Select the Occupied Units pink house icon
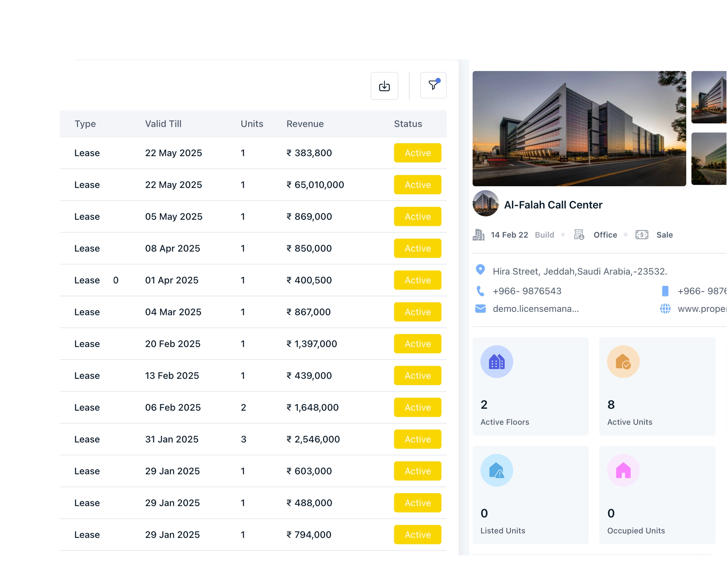Viewport: 728px width, 562px height. point(623,470)
